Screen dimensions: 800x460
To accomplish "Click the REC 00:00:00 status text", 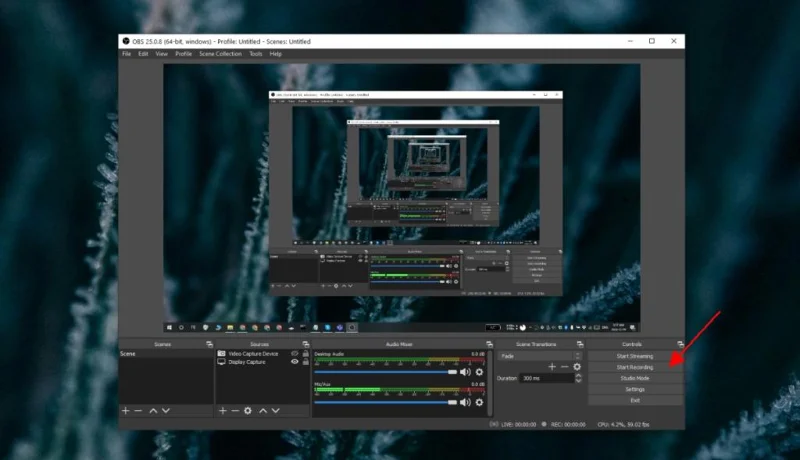I will 568,424.
